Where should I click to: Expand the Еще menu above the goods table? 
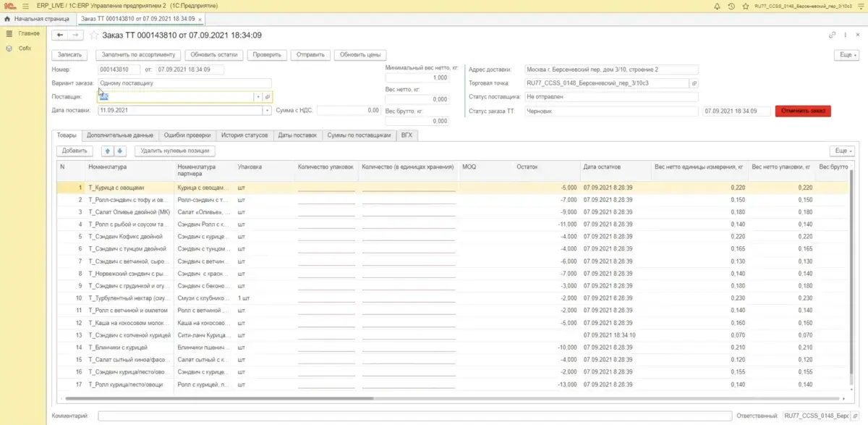pyautogui.click(x=841, y=151)
